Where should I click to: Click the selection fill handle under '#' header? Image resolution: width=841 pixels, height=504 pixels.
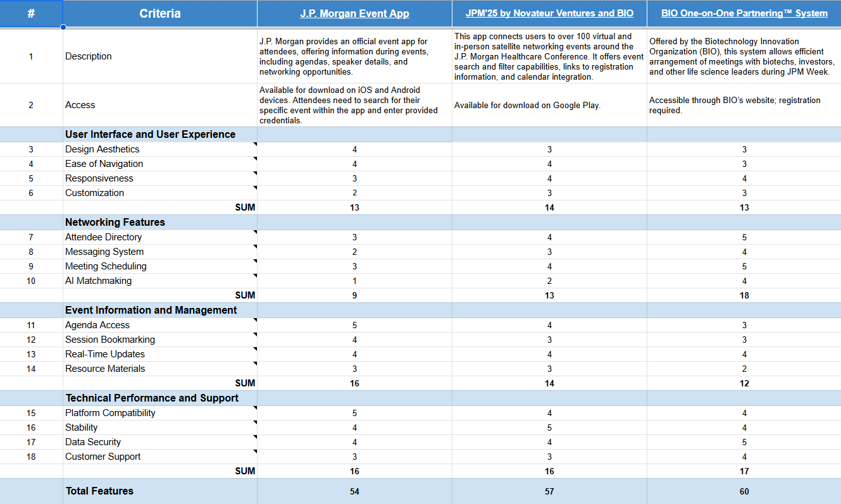[63, 27]
